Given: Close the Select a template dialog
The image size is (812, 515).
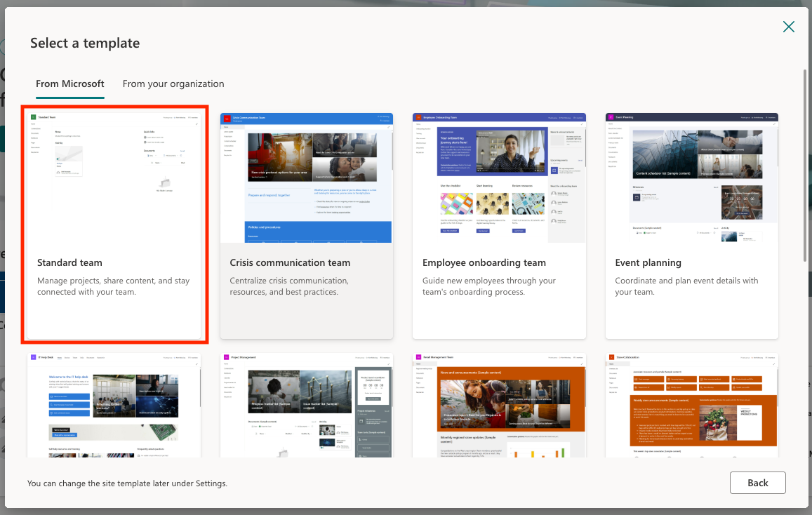Looking at the screenshot, I should pos(789,27).
